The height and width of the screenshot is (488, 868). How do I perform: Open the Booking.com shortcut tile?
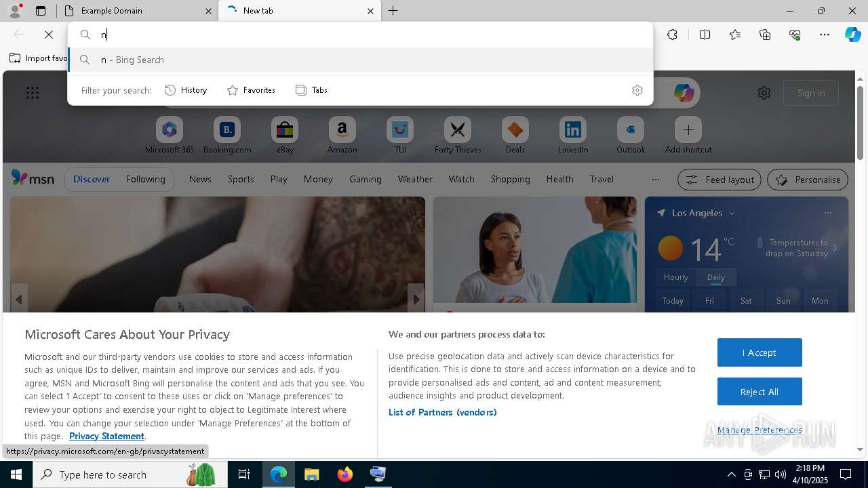tap(227, 135)
